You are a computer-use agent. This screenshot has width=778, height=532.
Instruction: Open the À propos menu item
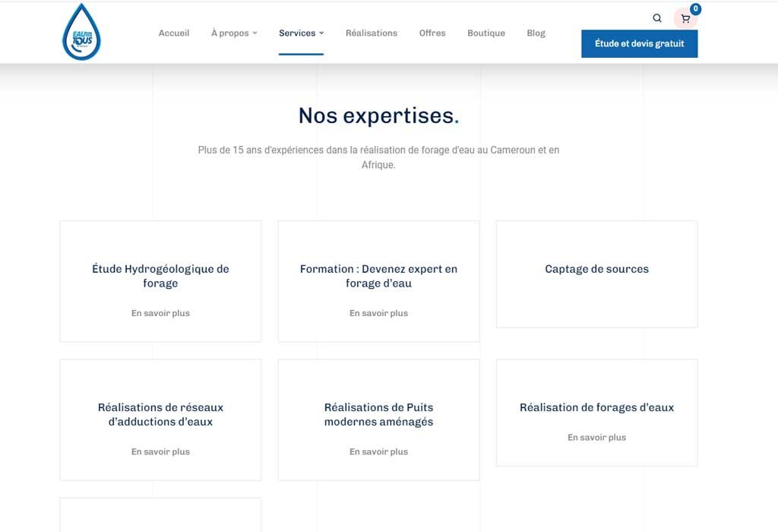click(229, 33)
